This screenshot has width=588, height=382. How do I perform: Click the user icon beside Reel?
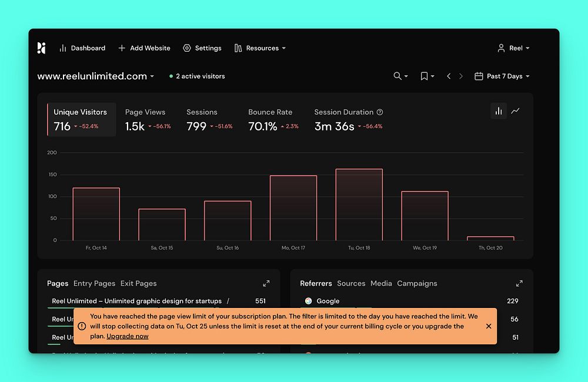501,48
